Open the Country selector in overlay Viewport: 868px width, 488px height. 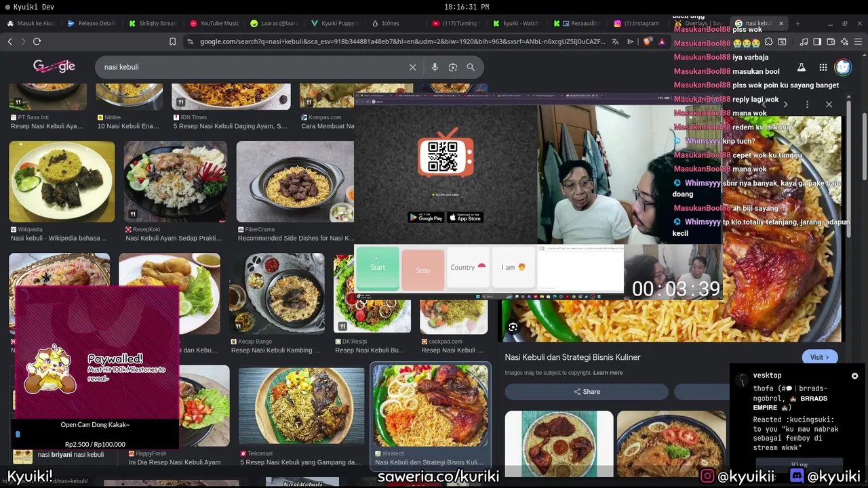(x=468, y=268)
